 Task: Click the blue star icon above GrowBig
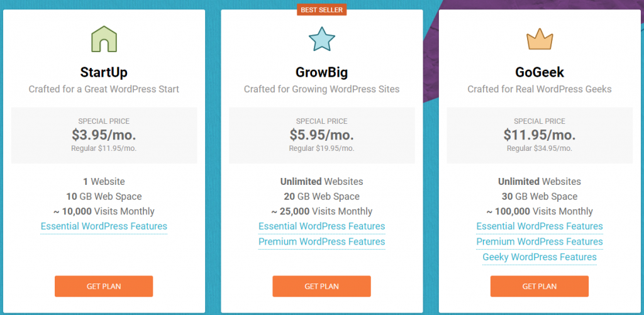[x=321, y=38]
